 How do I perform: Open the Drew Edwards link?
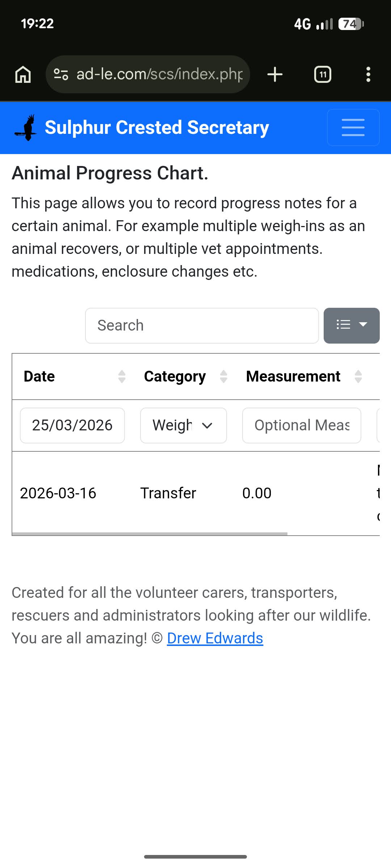click(x=215, y=638)
